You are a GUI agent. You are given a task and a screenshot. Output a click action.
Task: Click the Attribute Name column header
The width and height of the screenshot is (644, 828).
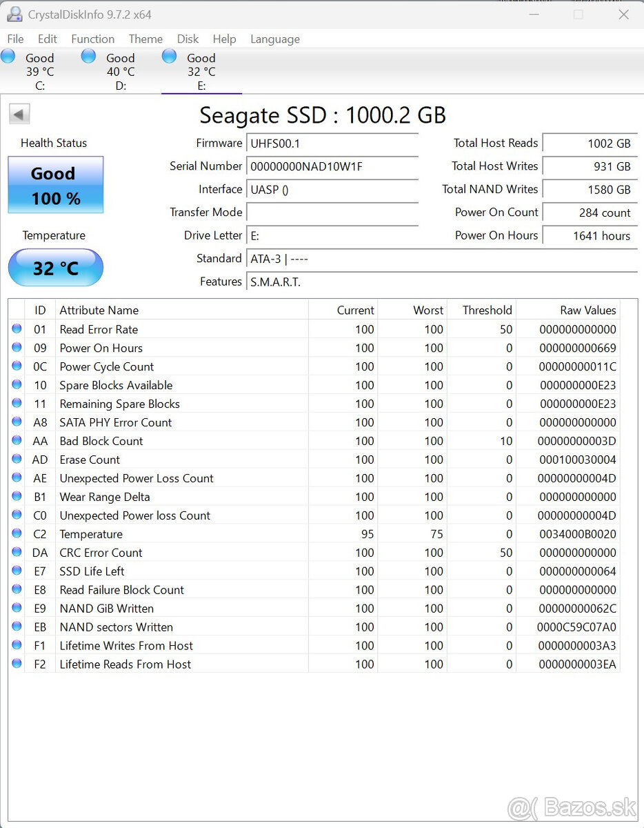pos(181,310)
